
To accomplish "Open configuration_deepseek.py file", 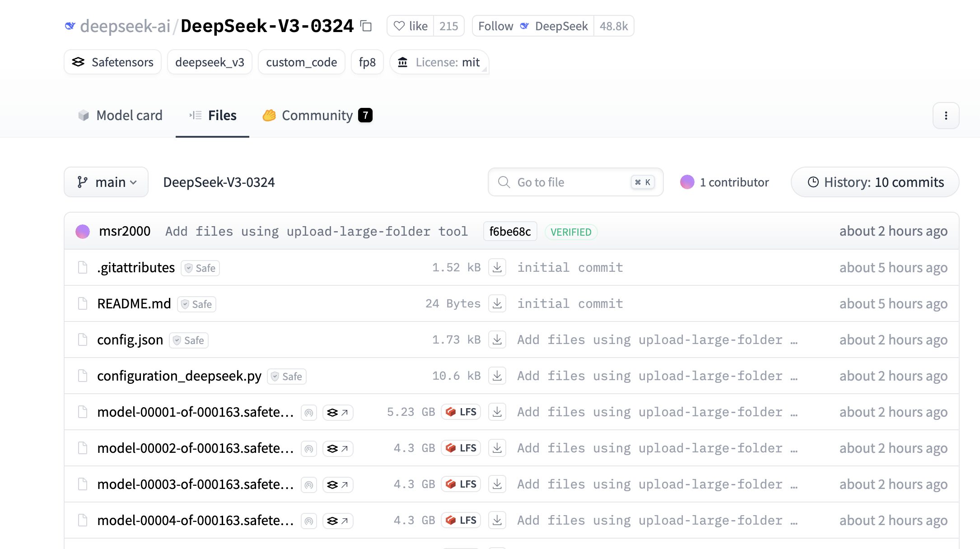I will 179,376.
